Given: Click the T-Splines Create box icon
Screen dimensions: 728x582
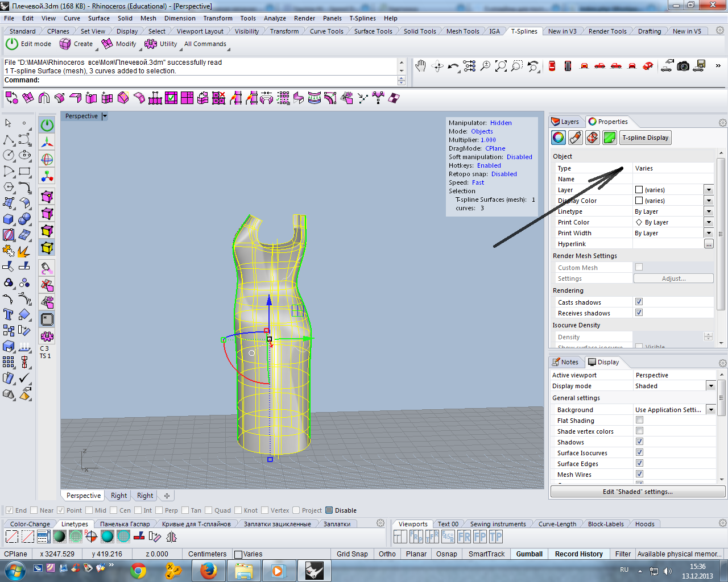Looking at the screenshot, I should pyautogui.click(x=65, y=44).
